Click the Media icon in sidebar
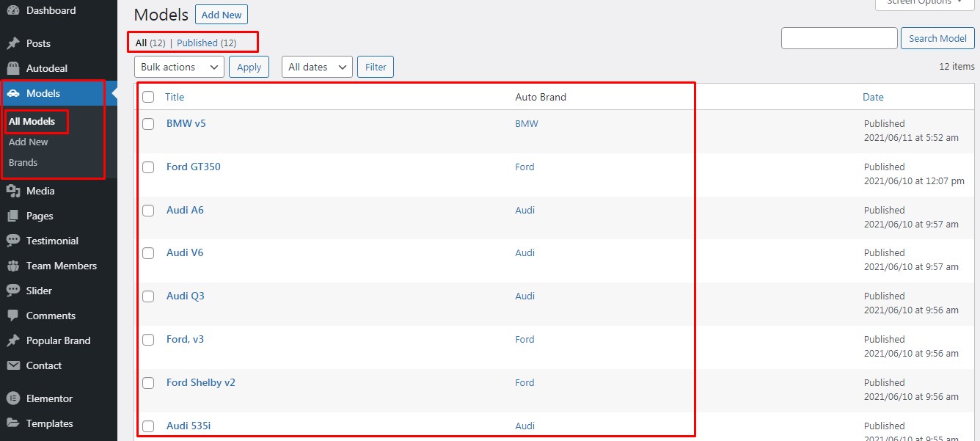 tap(12, 191)
